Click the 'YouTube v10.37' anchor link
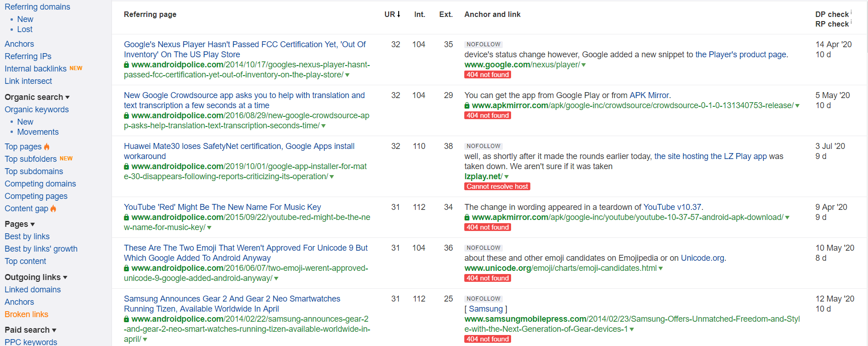868x346 pixels. [672, 207]
